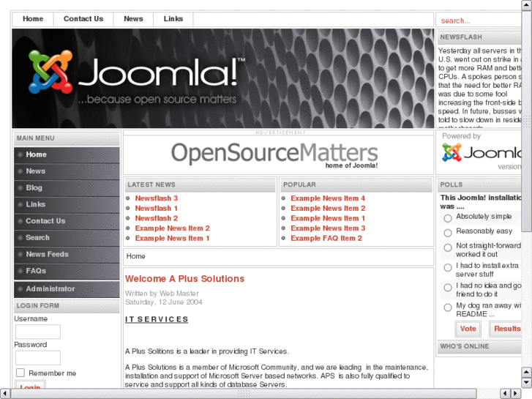Focus the Username input field
532x399 pixels.
tap(38, 332)
